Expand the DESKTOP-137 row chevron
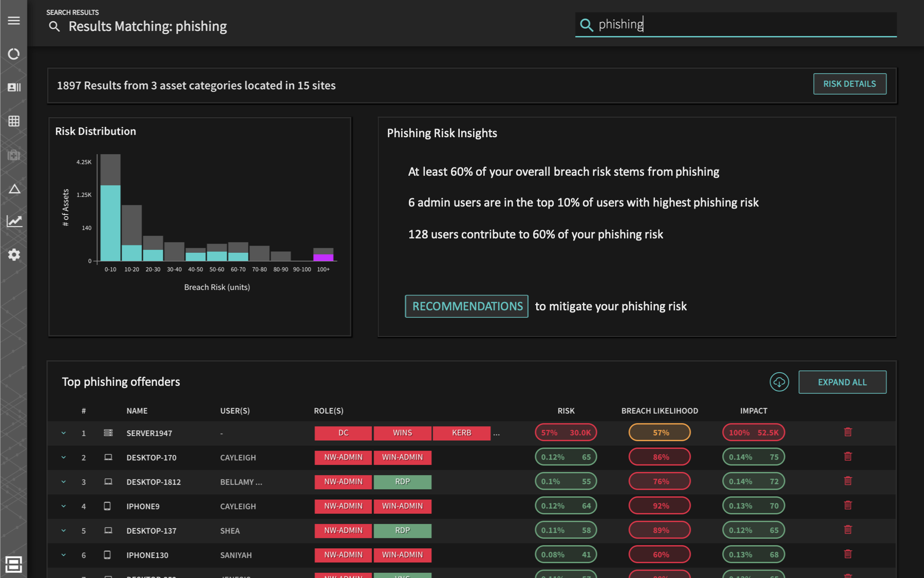Screen dimensions: 924x578 click(64, 530)
